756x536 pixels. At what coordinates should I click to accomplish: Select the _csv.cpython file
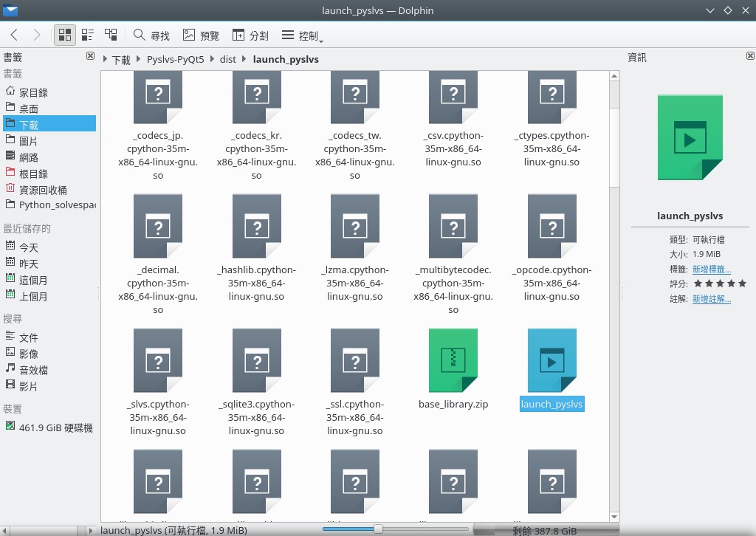(453, 120)
